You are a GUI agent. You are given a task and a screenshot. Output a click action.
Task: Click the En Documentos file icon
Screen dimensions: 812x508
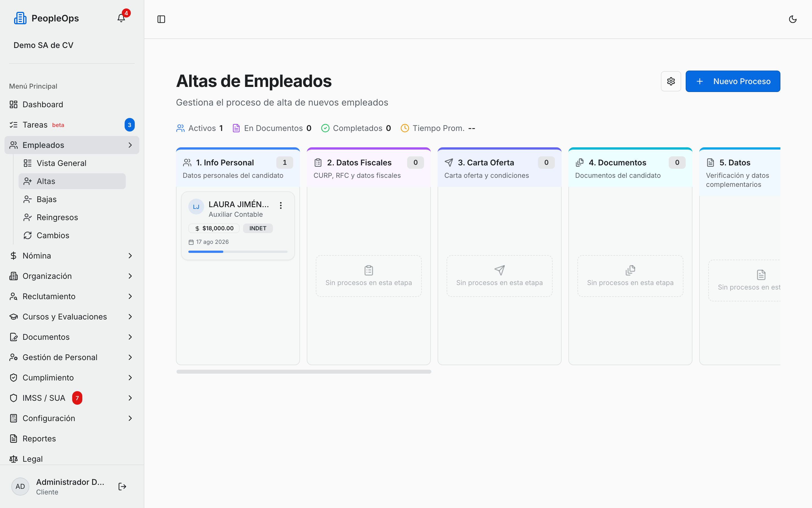236,128
